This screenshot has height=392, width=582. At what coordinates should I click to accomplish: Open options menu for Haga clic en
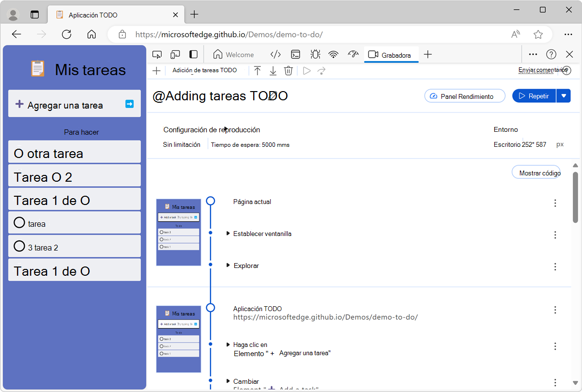555,346
